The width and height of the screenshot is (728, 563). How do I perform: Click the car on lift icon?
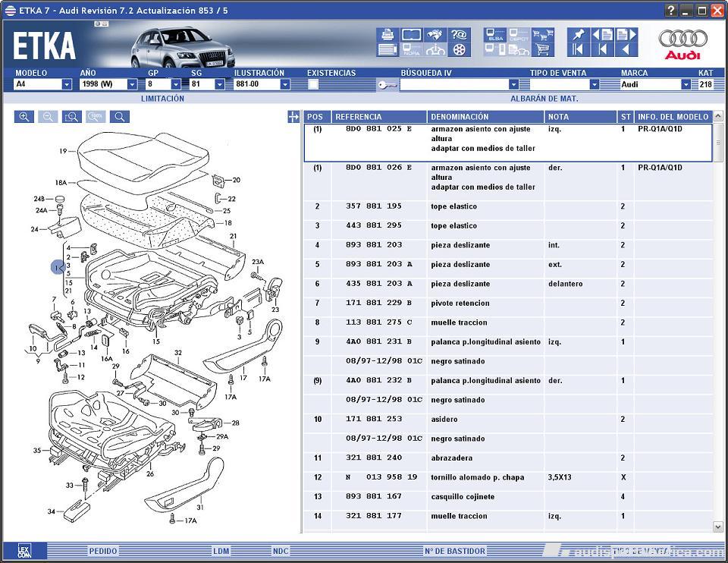pyautogui.click(x=435, y=50)
